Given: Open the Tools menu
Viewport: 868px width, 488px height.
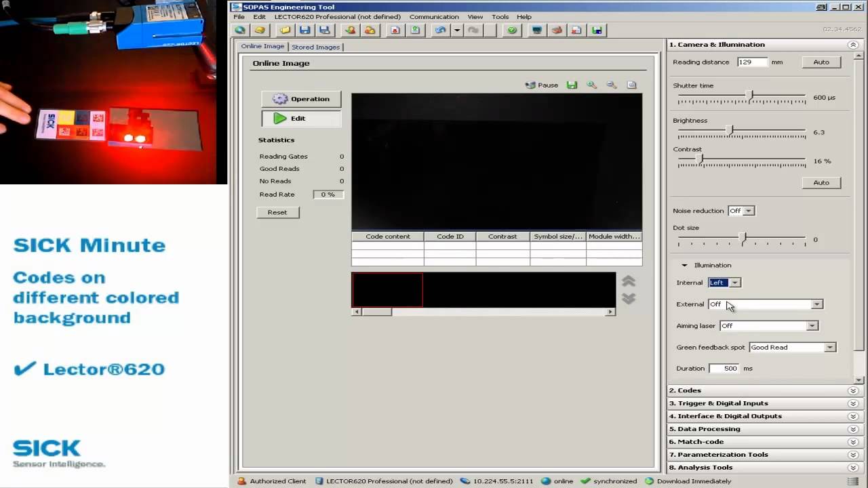Looking at the screenshot, I should 500,17.
